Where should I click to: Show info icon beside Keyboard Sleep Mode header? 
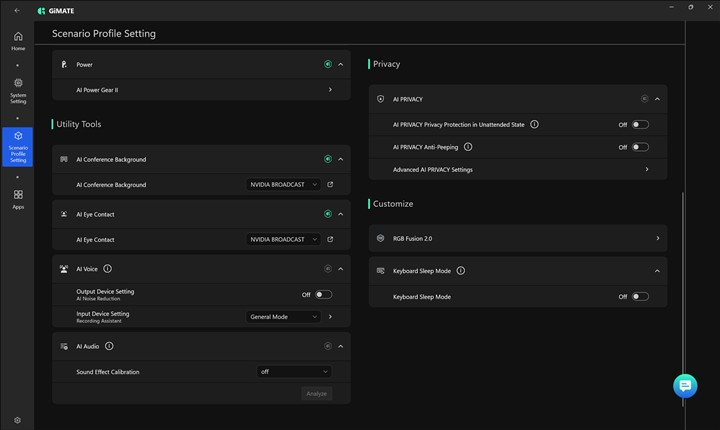(x=461, y=271)
